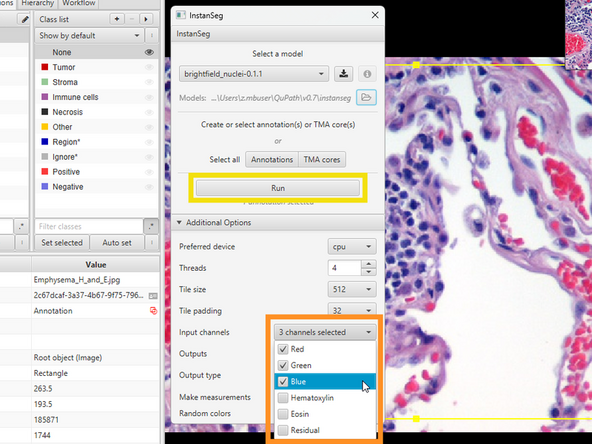The width and height of the screenshot is (592, 444).
Task: Toggle visibility of Stroma class
Action: pyautogui.click(x=149, y=82)
